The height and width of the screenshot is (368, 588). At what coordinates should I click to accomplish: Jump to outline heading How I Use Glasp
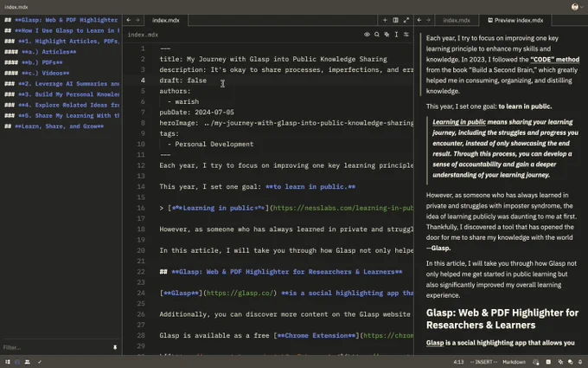point(61,30)
